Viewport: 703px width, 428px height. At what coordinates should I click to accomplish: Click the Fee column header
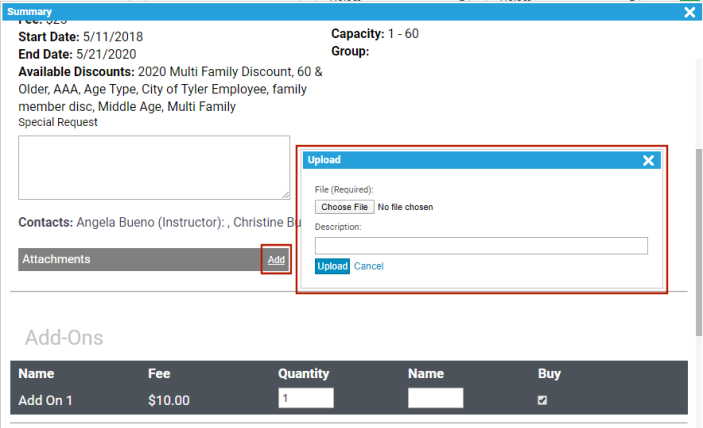click(161, 374)
